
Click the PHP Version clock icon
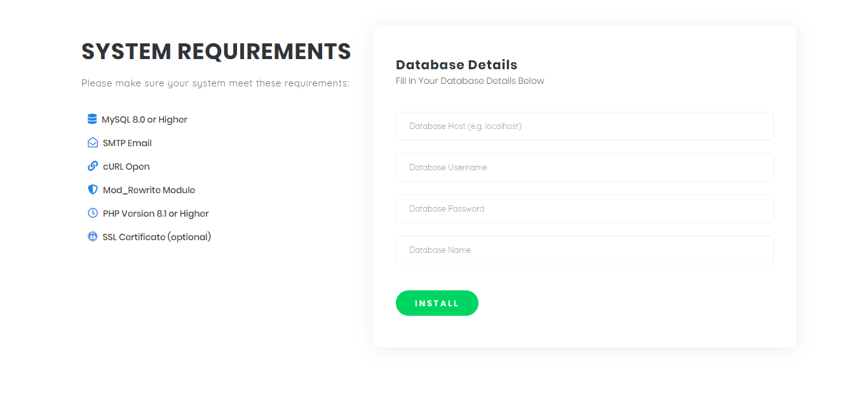point(93,213)
